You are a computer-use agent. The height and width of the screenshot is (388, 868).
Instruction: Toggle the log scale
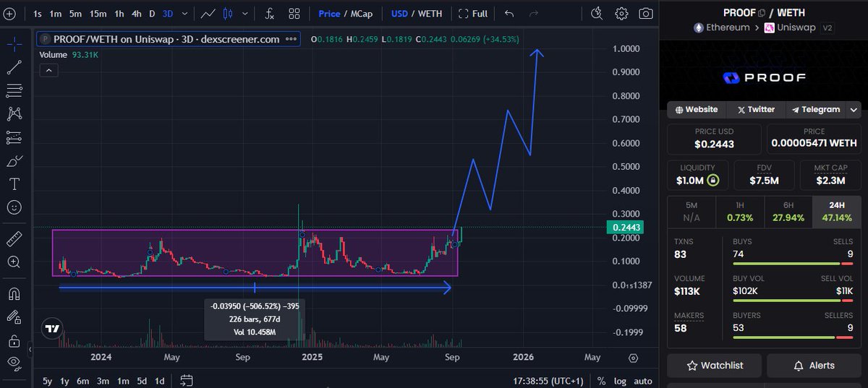pos(620,381)
